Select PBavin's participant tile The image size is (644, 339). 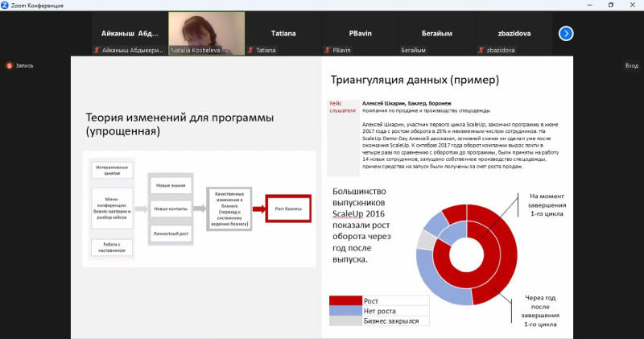tap(359, 33)
